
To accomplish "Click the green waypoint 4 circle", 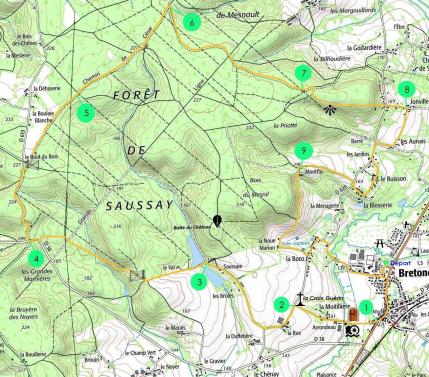I will (36, 259).
